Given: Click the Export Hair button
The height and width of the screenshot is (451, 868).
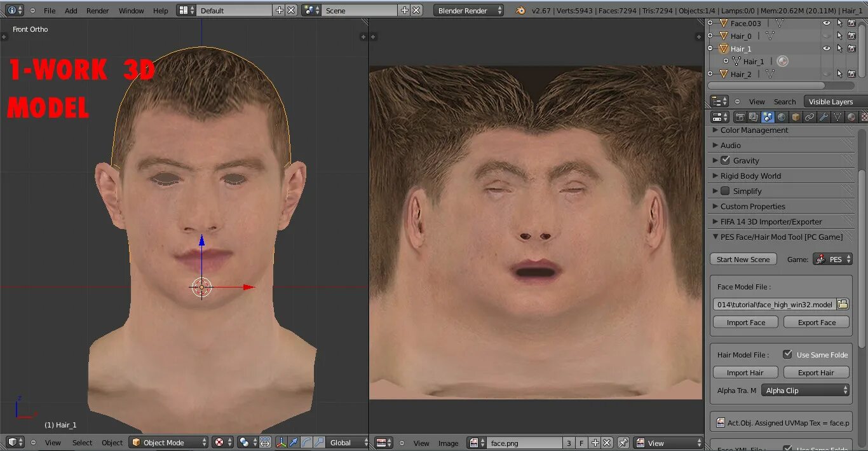Looking at the screenshot, I should [x=817, y=373].
